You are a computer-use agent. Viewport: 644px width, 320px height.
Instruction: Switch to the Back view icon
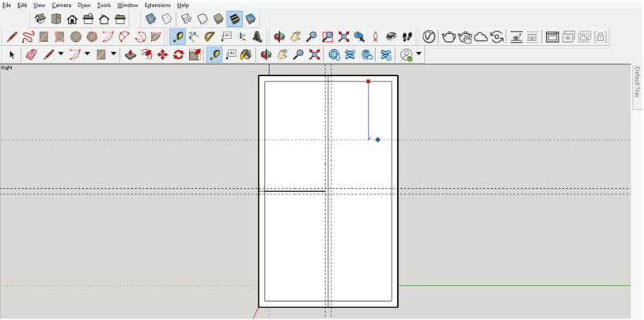click(x=104, y=19)
